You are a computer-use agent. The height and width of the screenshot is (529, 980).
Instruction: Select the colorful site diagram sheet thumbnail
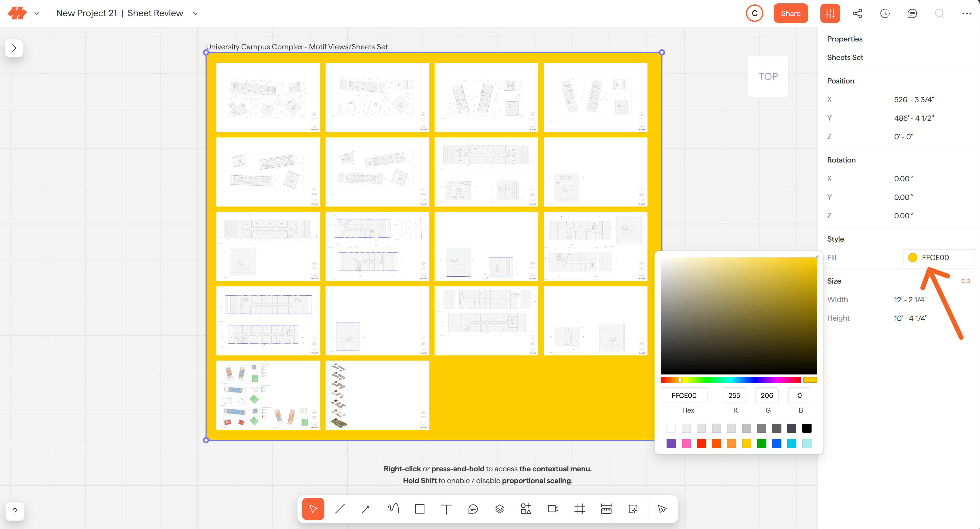268,395
